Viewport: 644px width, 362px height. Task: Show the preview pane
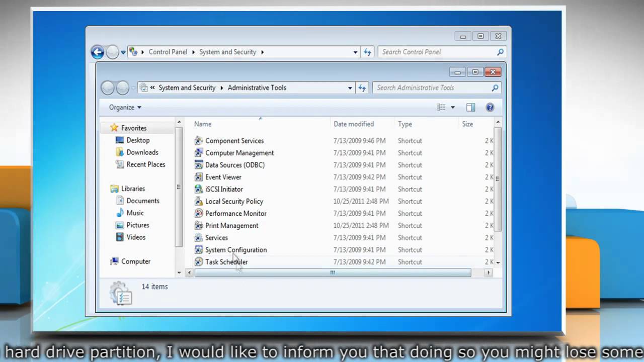point(470,107)
